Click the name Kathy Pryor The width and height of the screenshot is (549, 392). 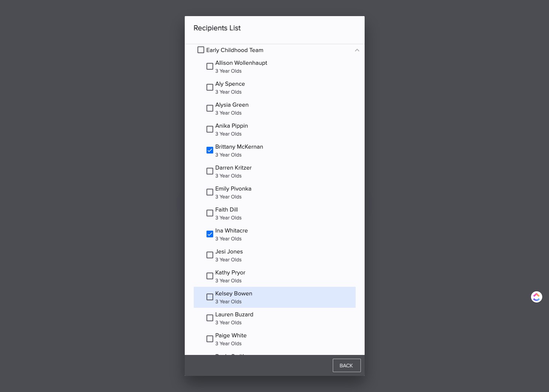click(x=230, y=273)
